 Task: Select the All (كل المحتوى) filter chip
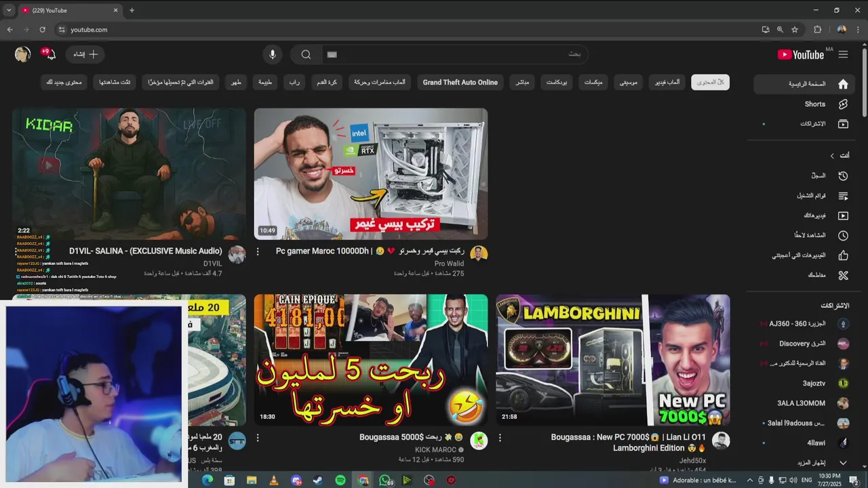(710, 82)
